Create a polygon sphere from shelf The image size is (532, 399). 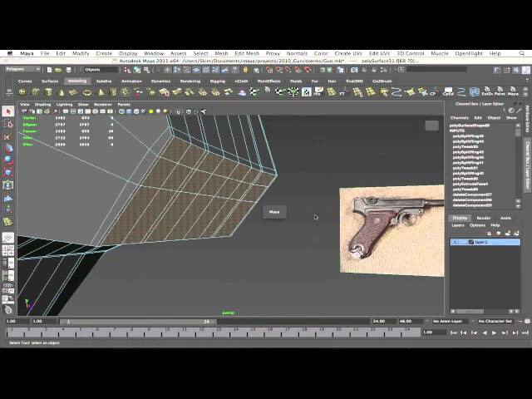coord(22,92)
